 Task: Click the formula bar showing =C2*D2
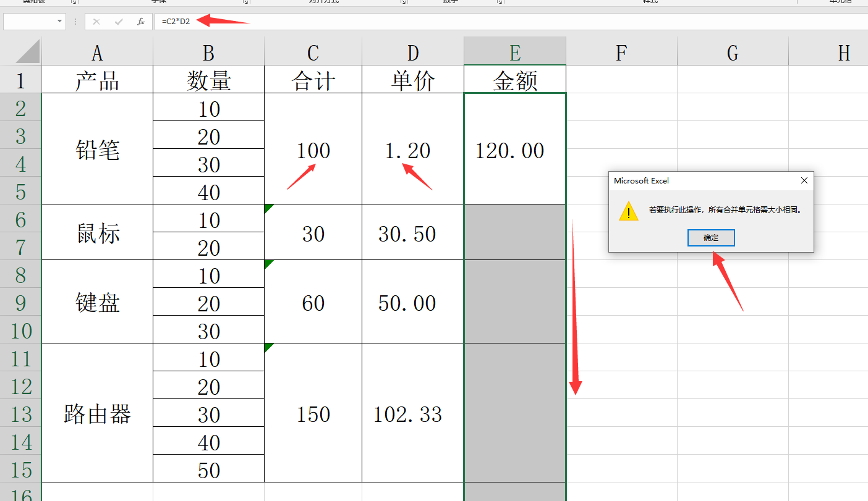[511, 22]
